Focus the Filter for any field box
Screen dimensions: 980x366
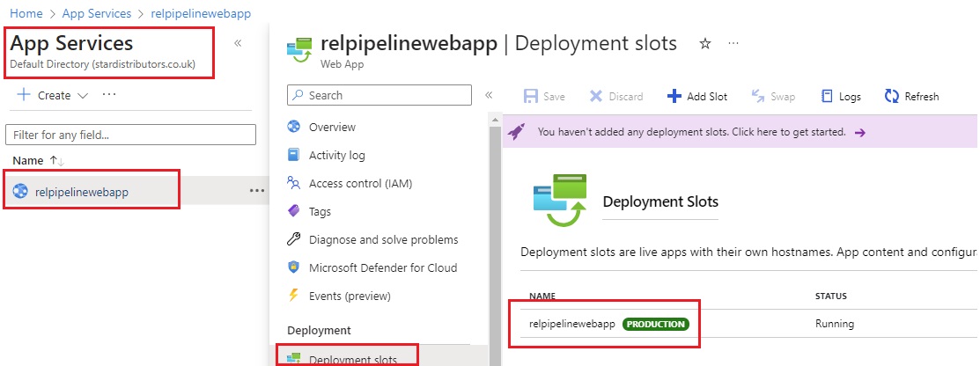130,135
